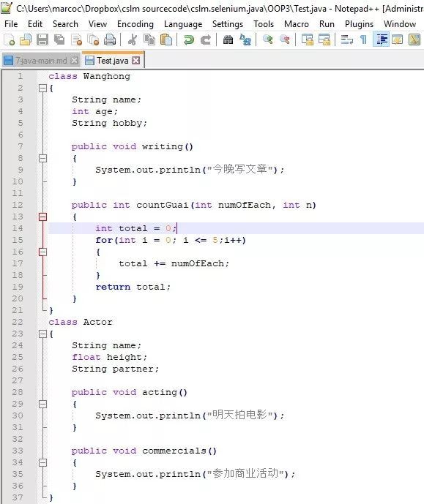This screenshot has height=504, width=424.
Task: Click the Open file toolbar icon
Action: tap(26, 40)
